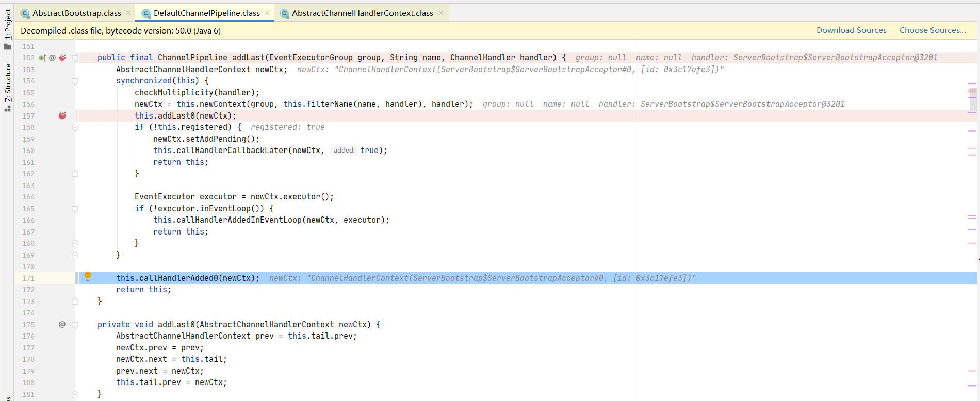Viewport: 980px width, 401px height.
Task: Click line number 157 in the gutter
Action: point(28,116)
